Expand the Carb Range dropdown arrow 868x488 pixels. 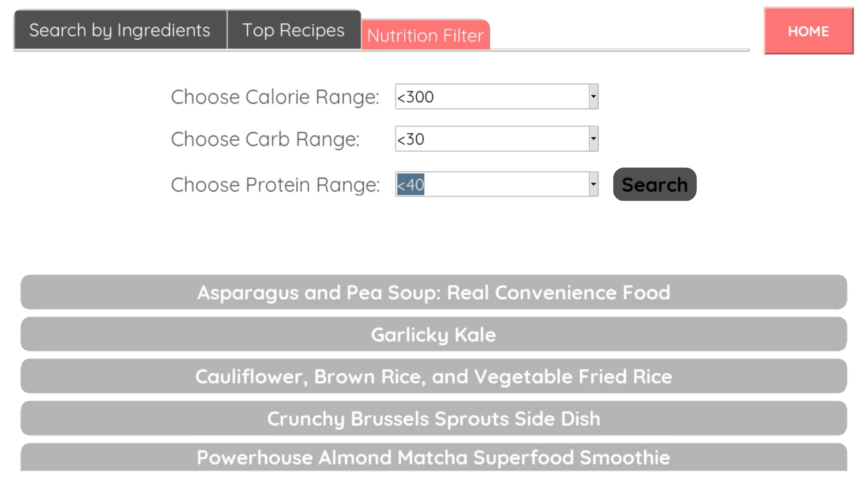(x=594, y=139)
